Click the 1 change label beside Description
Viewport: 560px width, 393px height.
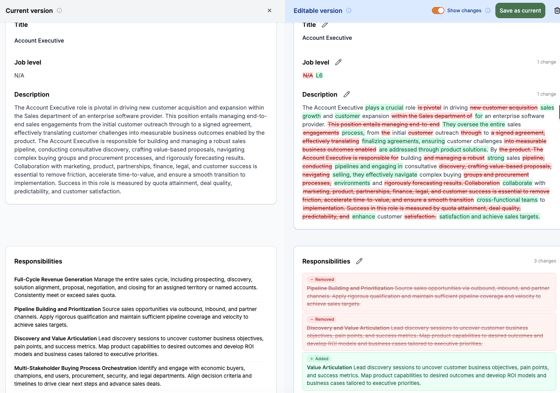pos(546,94)
